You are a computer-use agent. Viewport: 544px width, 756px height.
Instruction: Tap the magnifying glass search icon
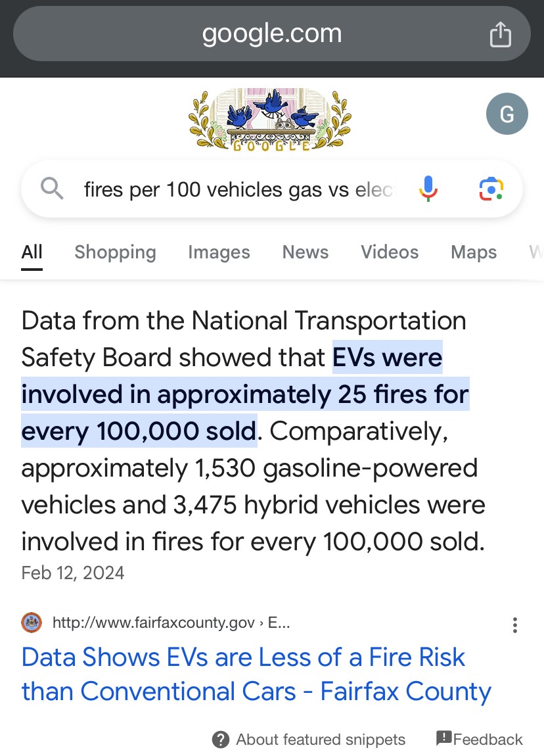pos(53,189)
